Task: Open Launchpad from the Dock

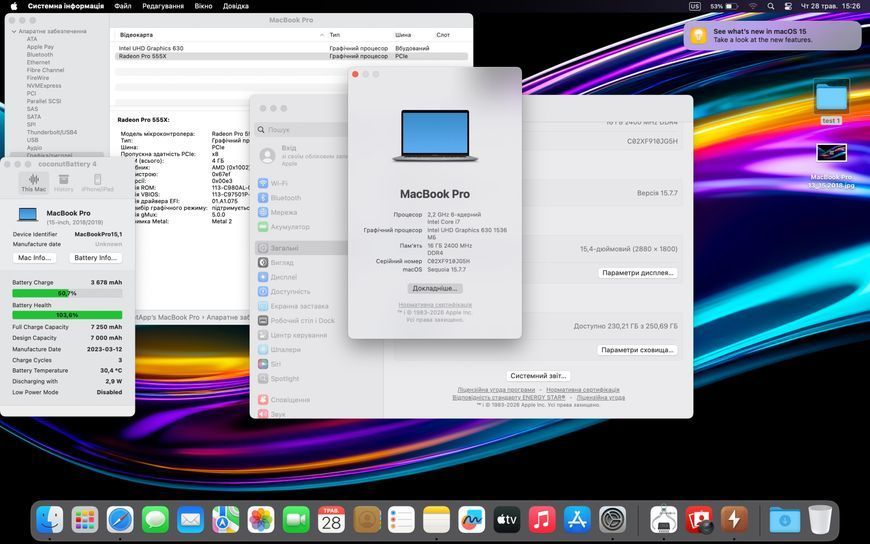Action: [85, 520]
